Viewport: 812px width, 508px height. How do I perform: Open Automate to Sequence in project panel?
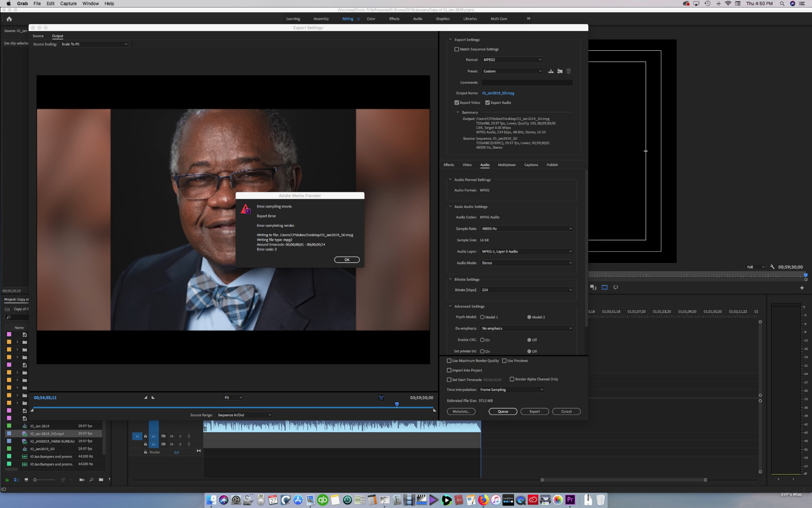pos(82,480)
